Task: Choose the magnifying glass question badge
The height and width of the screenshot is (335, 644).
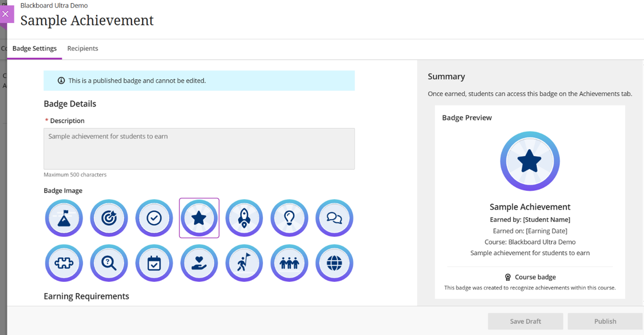Action: tap(109, 263)
